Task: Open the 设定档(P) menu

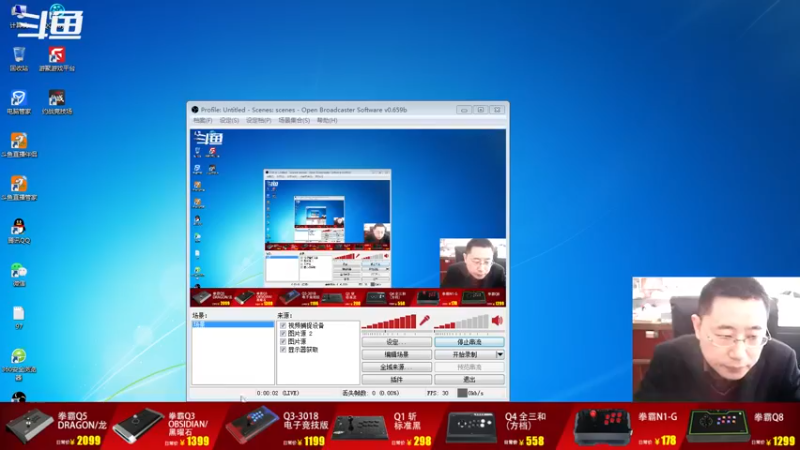Action: 259,121
